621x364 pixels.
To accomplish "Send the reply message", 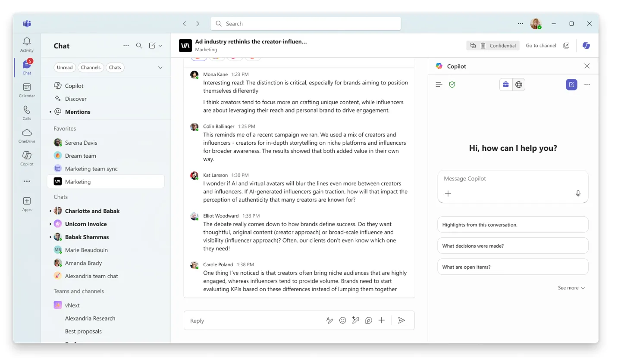I will point(401,320).
